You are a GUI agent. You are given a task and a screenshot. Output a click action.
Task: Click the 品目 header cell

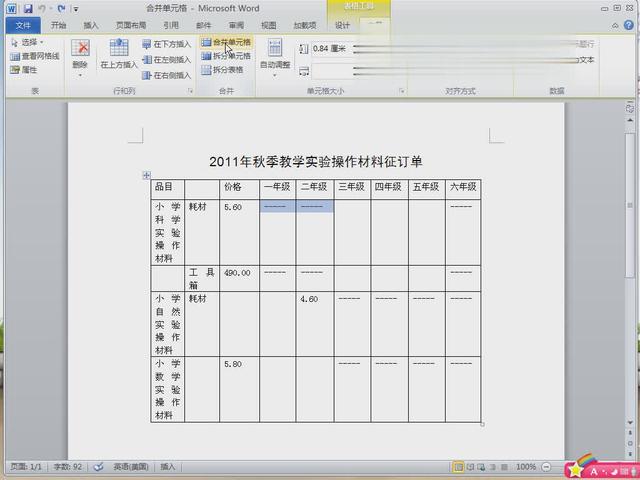point(167,189)
